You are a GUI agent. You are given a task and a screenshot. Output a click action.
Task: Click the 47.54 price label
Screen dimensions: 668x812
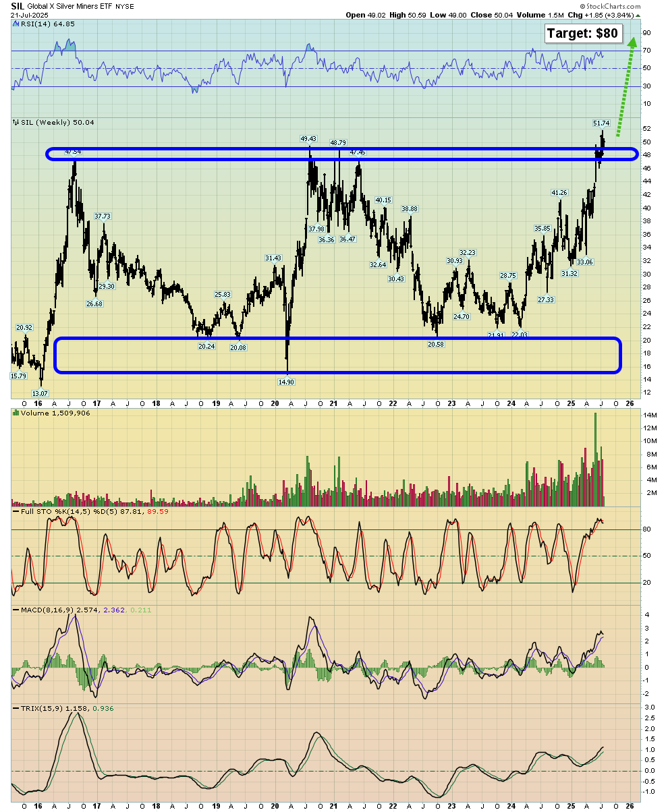pyautogui.click(x=74, y=152)
